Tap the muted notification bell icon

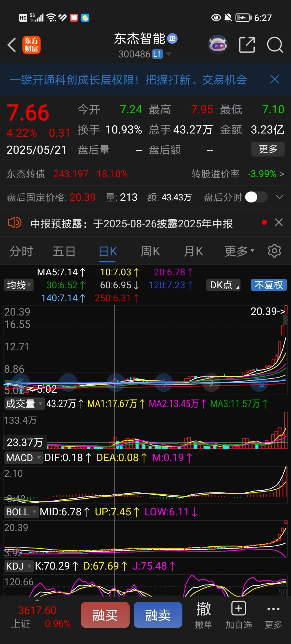228,18
